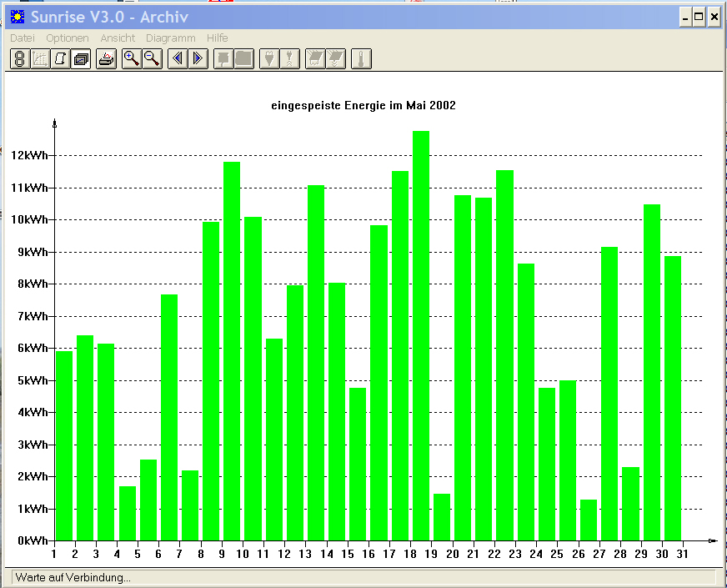Click the bar for day 1
727x588 pixels.
pos(64,445)
